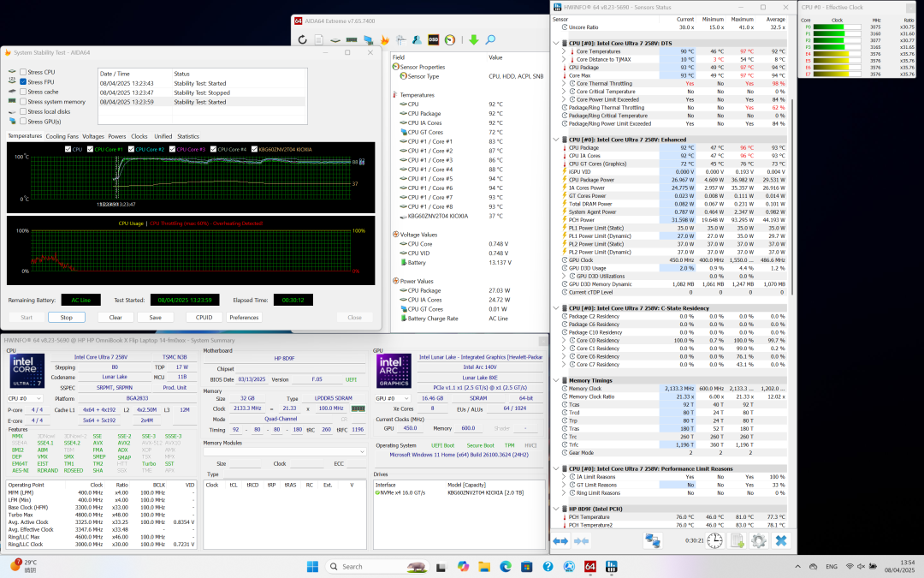This screenshot has width=924, height=578.
Task: Expand the IA Limit Reasons row
Action: pos(564,477)
